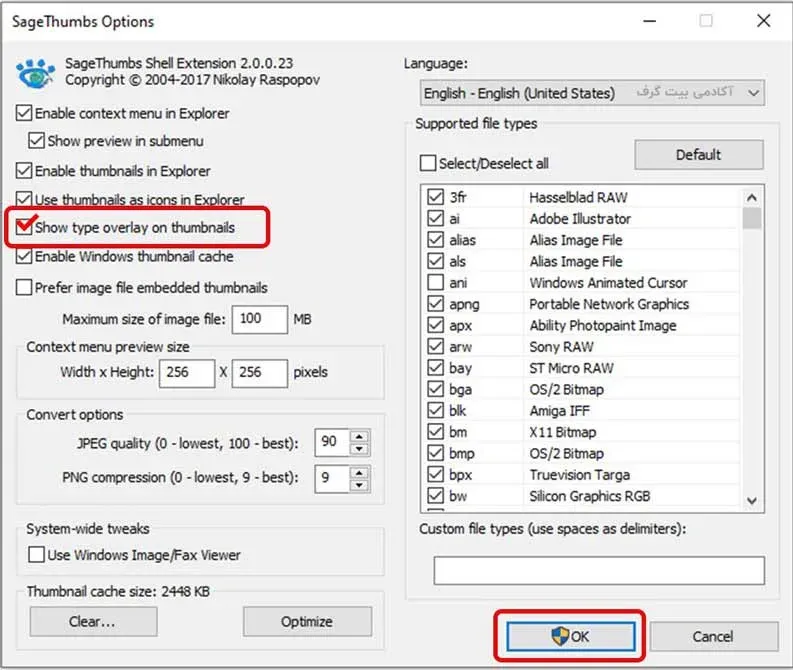Click the Cancel button
This screenshot has height=670, width=793.
pyautogui.click(x=714, y=636)
